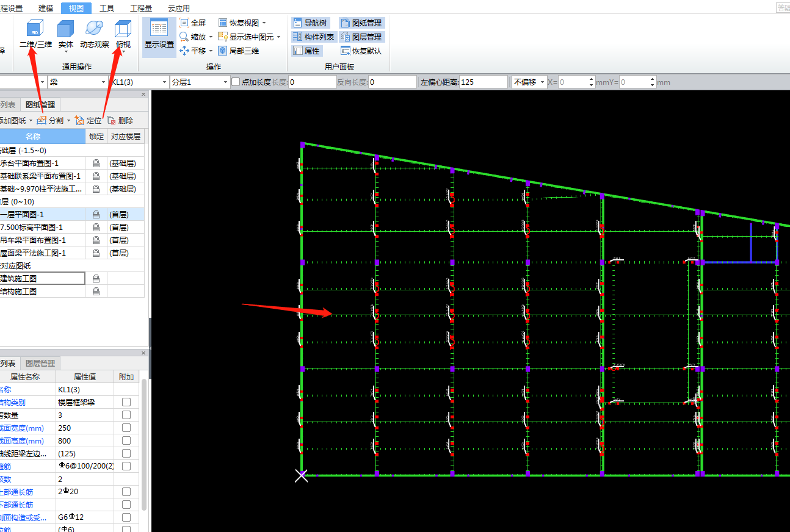The width and height of the screenshot is (790, 532).
Task: Toggle lock for 建筑施工图
Action: (x=96, y=278)
